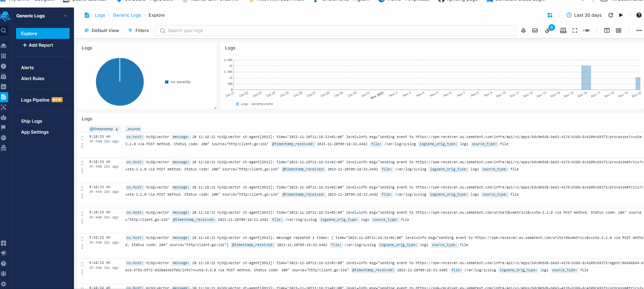
Task: Open row options dots for first log entry
Action: tap(82, 146)
